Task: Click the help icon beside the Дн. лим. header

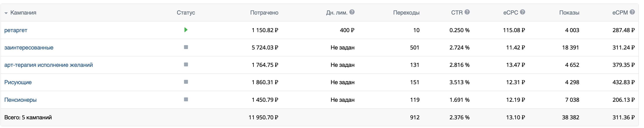Action: [352, 12]
